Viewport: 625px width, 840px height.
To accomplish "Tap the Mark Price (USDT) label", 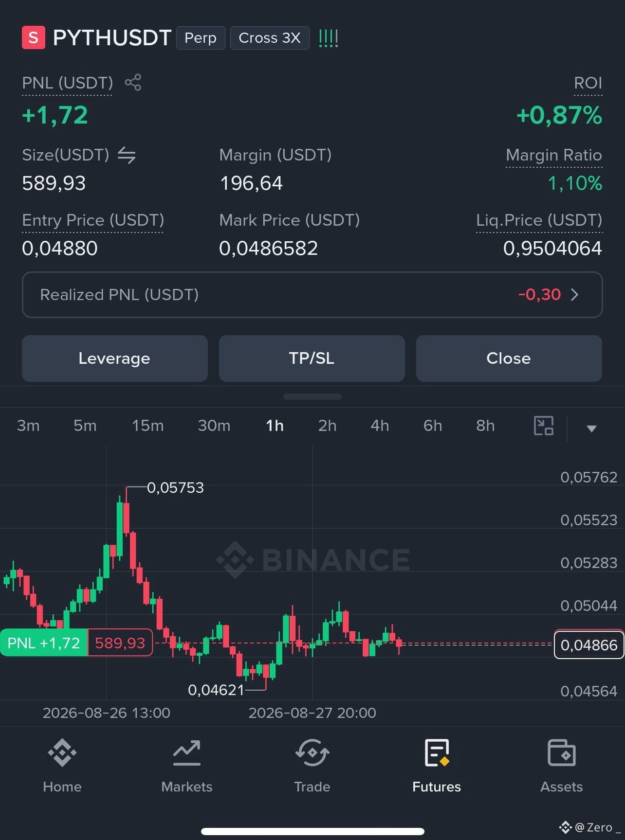I will tap(290, 220).
